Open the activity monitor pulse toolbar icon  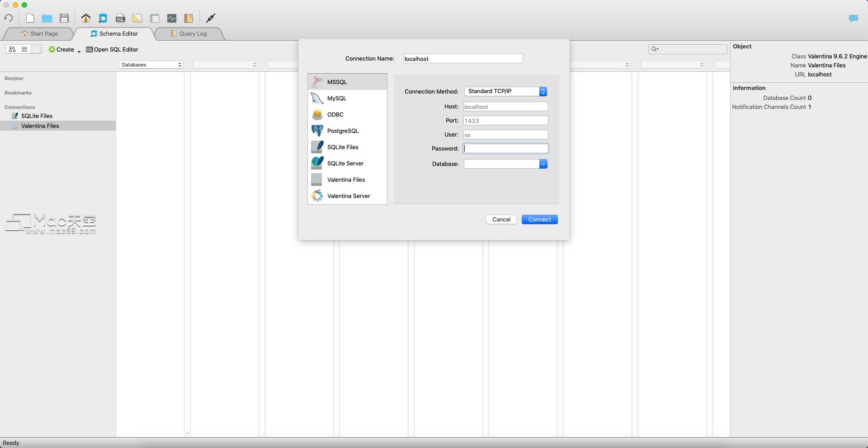point(172,18)
